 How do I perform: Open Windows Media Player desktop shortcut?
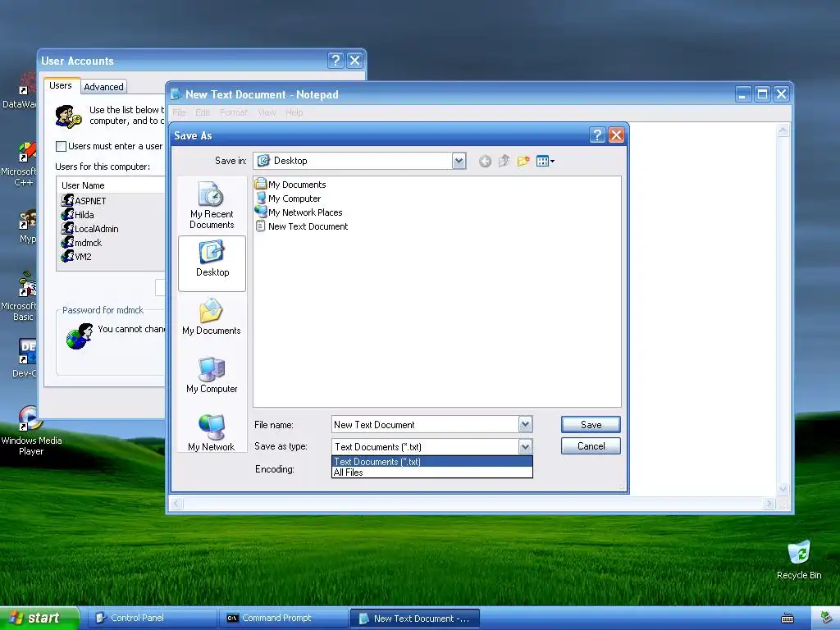click(x=31, y=431)
